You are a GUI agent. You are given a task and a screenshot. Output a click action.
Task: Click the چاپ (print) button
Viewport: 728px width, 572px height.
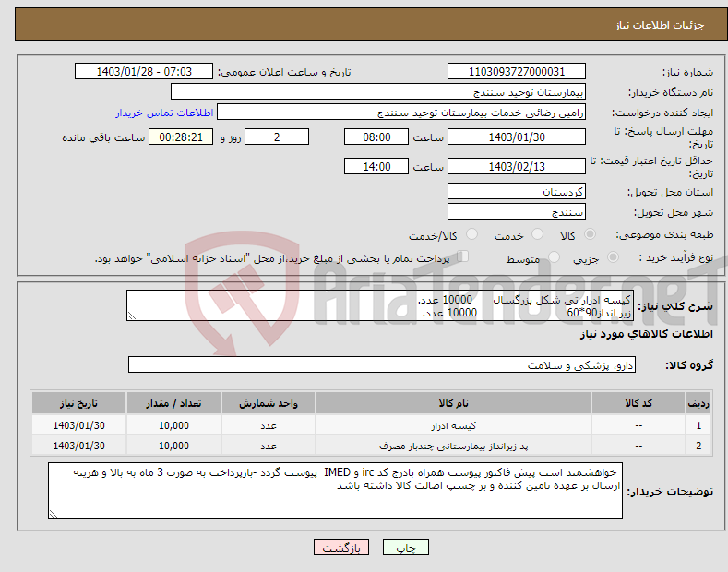[x=405, y=547]
